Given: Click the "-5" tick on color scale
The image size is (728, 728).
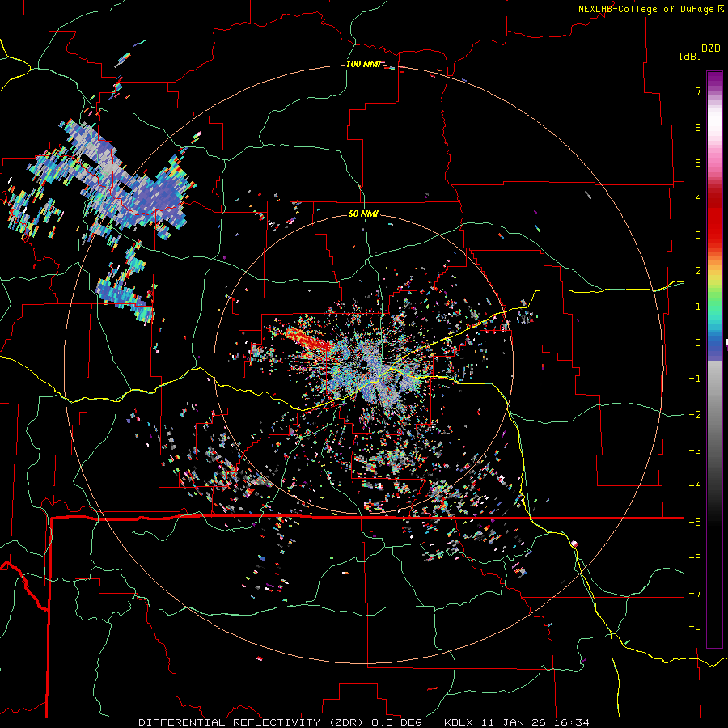Looking at the screenshot, I should (x=695, y=523).
